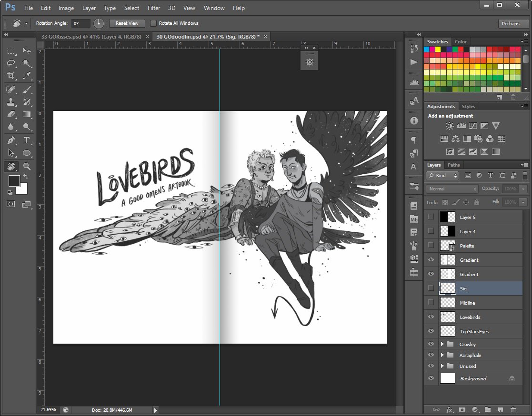Open the Layers panel flyout menu
The image size is (532, 416).
pyautogui.click(x=524, y=165)
